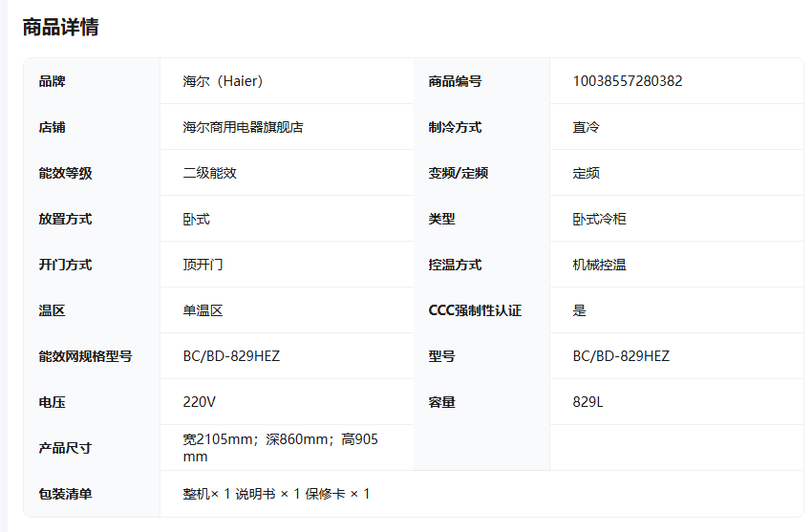Open store 海尔商用电器旗舰店

point(243,127)
